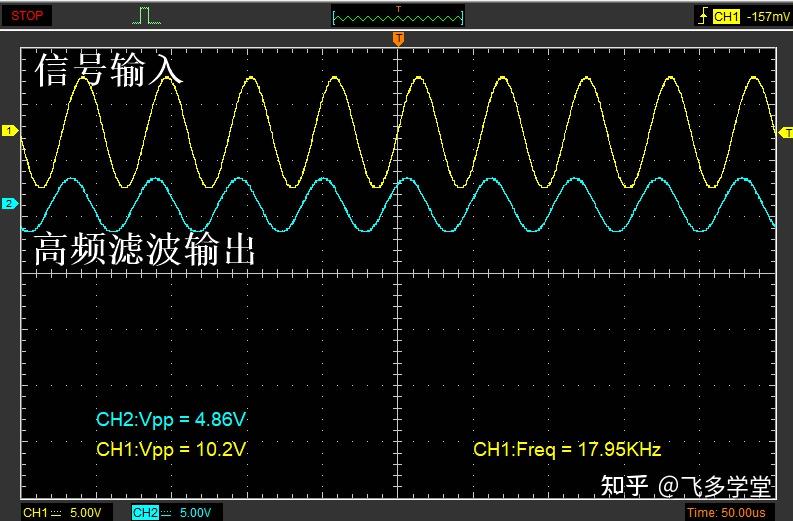
Task: Click the CH1:Freq = 17.95KHz measurement
Action: [567, 449]
